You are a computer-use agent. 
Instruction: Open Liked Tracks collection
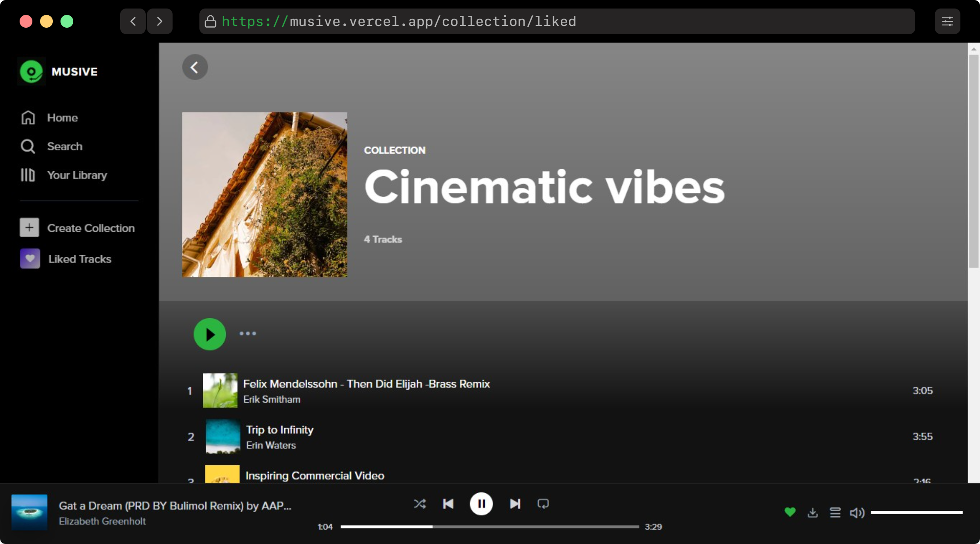click(x=79, y=259)
